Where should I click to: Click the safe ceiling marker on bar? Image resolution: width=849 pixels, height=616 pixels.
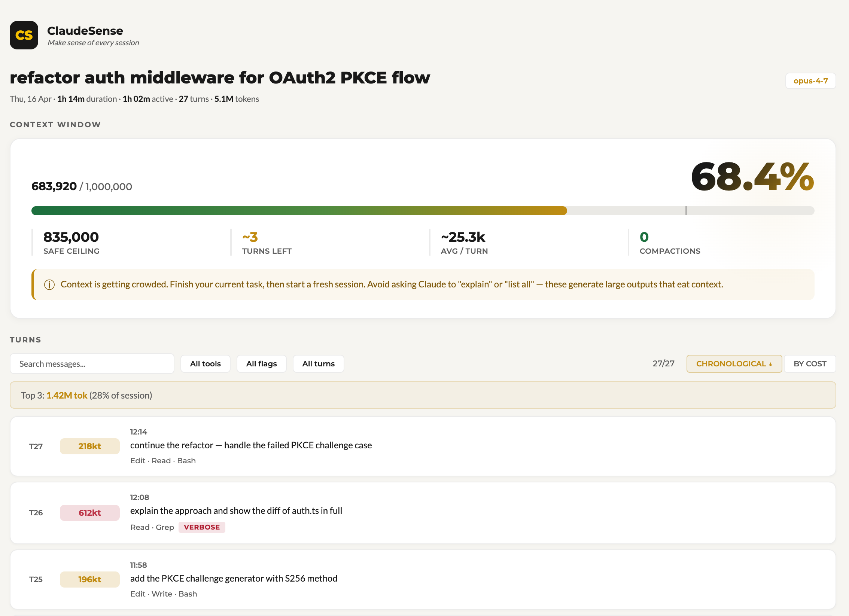pos(686,211)
